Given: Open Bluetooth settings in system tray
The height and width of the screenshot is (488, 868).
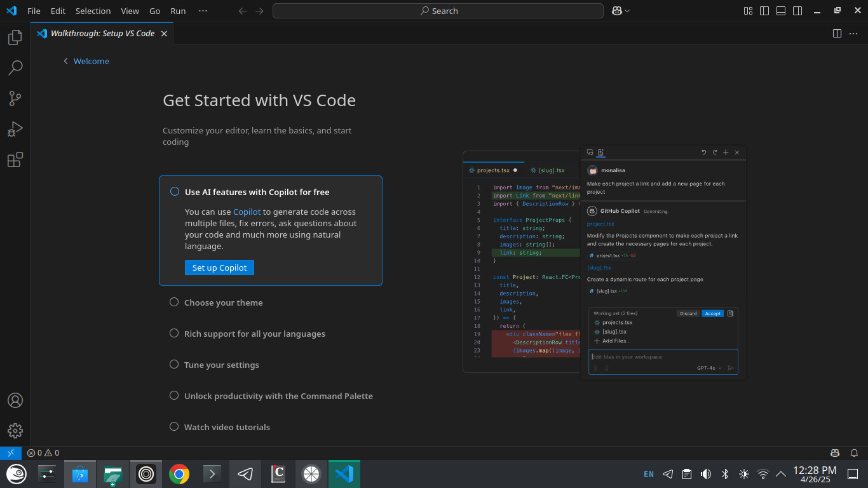Looking at the screenshot, I should tap(724, 474).
